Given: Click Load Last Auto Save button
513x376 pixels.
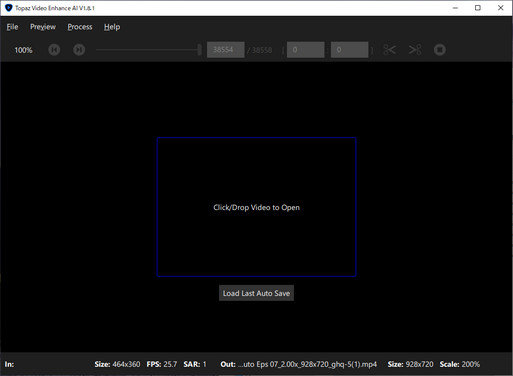Looking at the screenshot, I should click(x=256, y=293).
